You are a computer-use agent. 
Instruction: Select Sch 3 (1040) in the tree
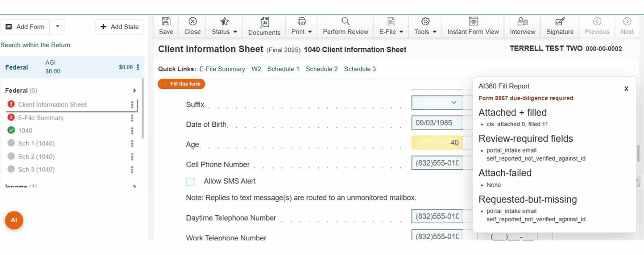click(37, 169)
